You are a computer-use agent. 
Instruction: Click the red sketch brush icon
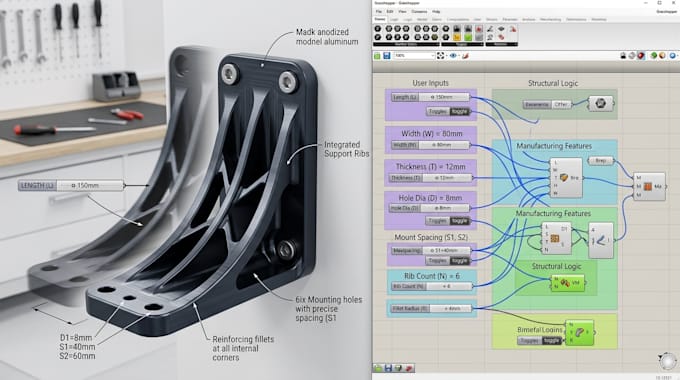[x=466, y=56]
